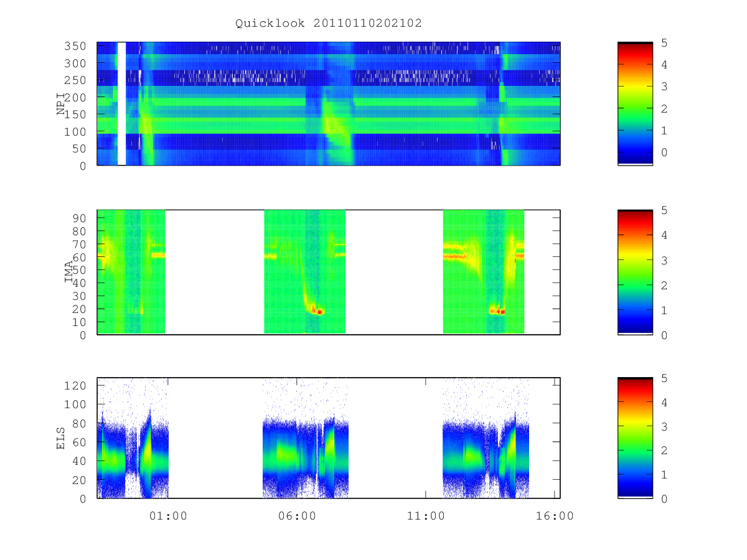Click the IMA panel's color scale bar

pyautogui.click(x=635, y=272)
